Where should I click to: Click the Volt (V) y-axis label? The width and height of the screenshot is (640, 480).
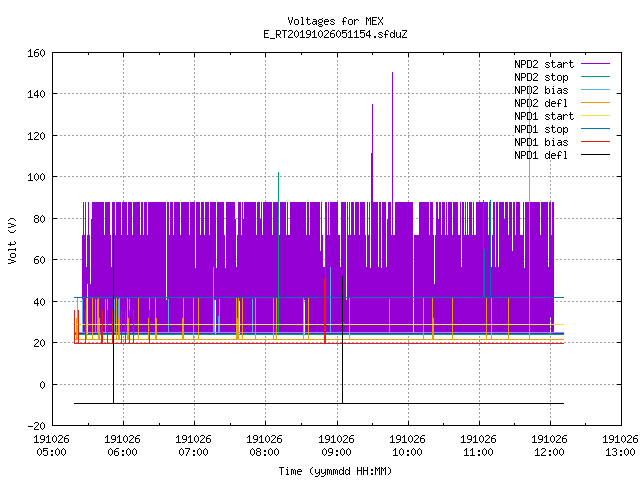click(13, 240)
